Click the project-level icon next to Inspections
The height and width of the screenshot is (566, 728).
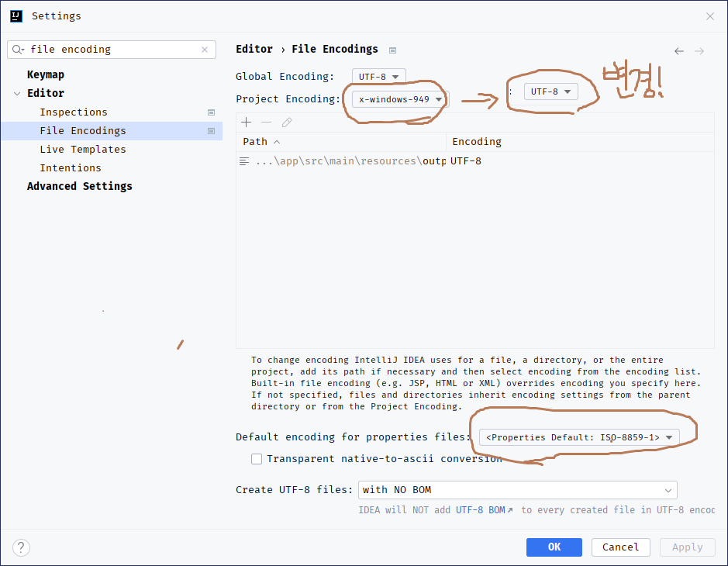click(211, 112)
